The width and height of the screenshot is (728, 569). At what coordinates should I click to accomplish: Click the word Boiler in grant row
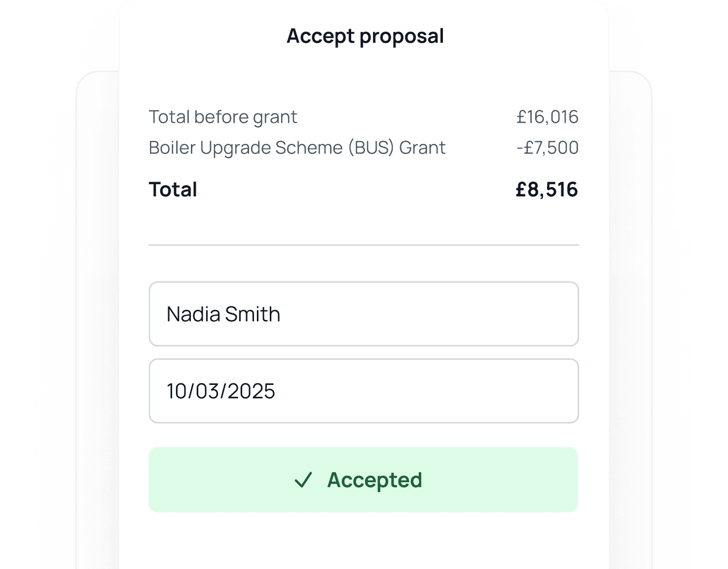(172, 148)
